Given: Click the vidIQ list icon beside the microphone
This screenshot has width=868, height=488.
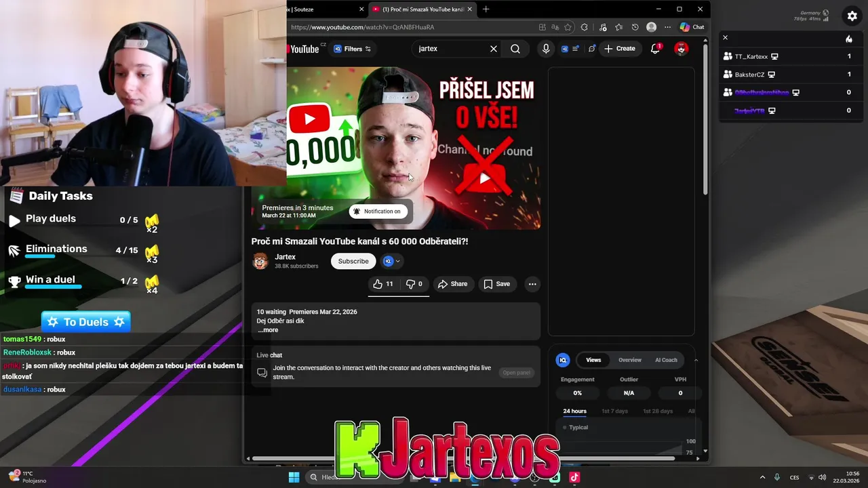Looking at the screenshot, I should (x=576, y=49).
